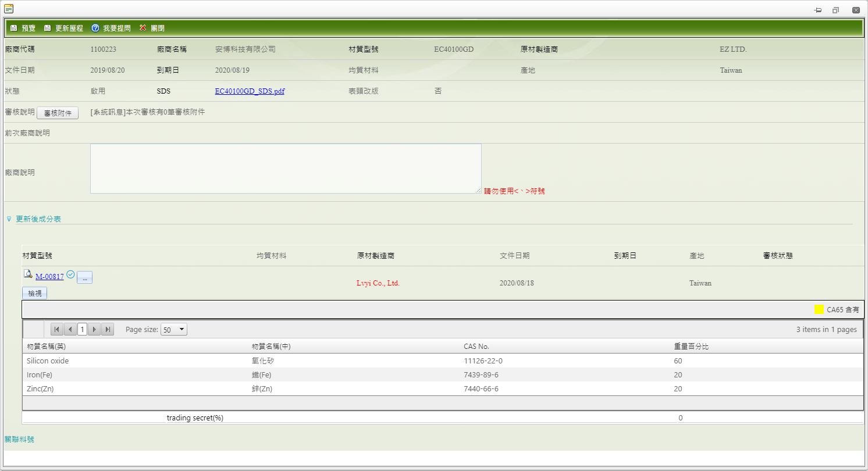Click material model EC40100GD value
The width and height of the screenshot is (868, 471).
pyautogui.click(x=454, y=49)
